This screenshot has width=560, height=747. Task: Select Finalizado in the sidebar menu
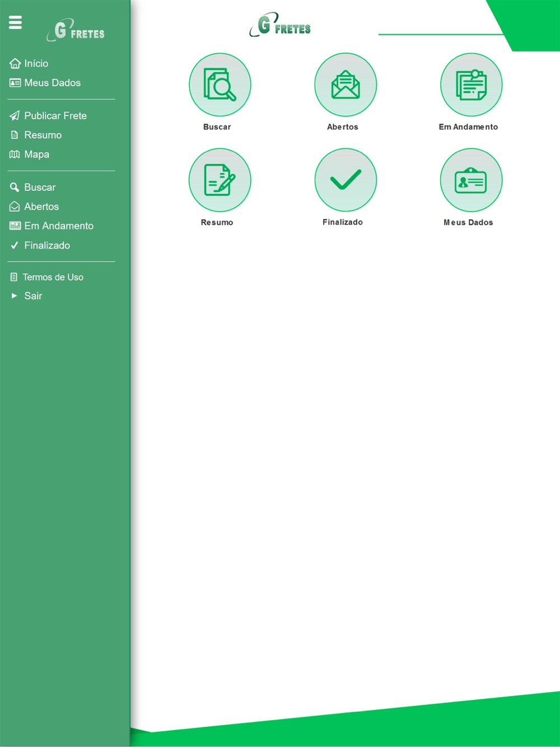pyautogui.click(x=47, y=245)
